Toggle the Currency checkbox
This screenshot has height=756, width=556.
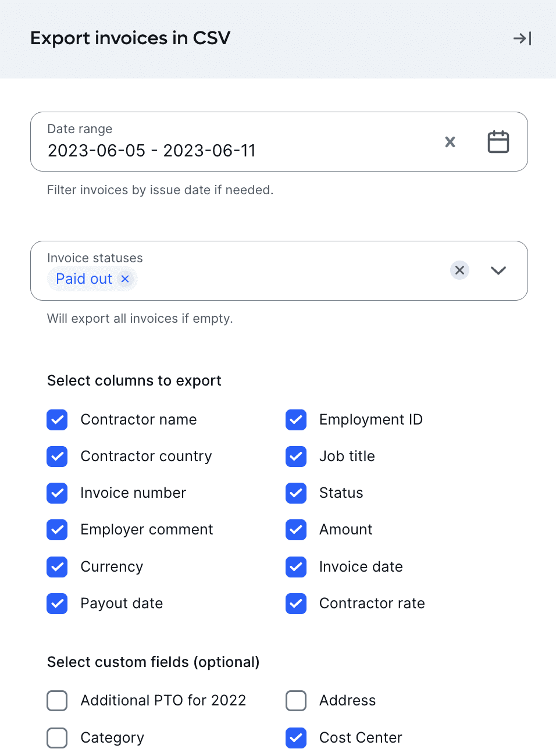[57, 567]
